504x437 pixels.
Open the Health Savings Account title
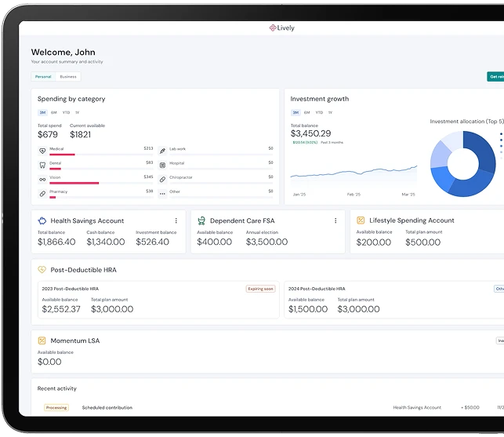(x=87, y=220)
